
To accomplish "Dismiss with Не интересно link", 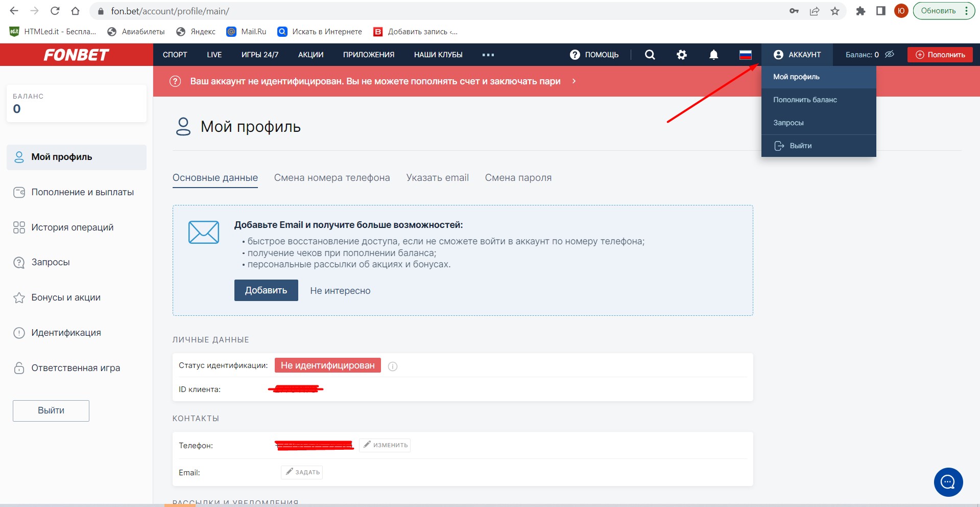I will (x=340, y=291).
